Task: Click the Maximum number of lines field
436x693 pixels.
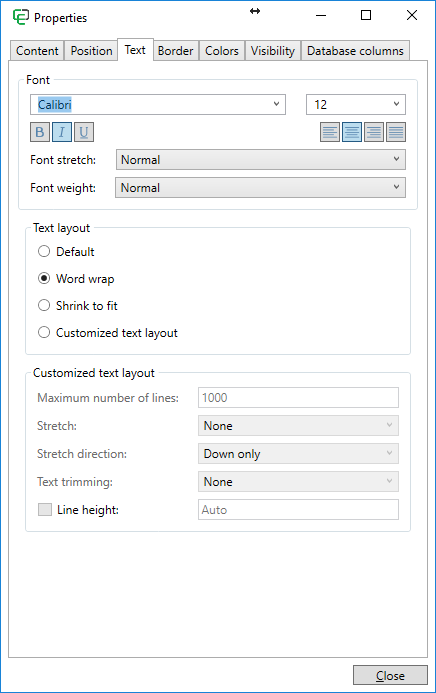Action: point(298,398)
